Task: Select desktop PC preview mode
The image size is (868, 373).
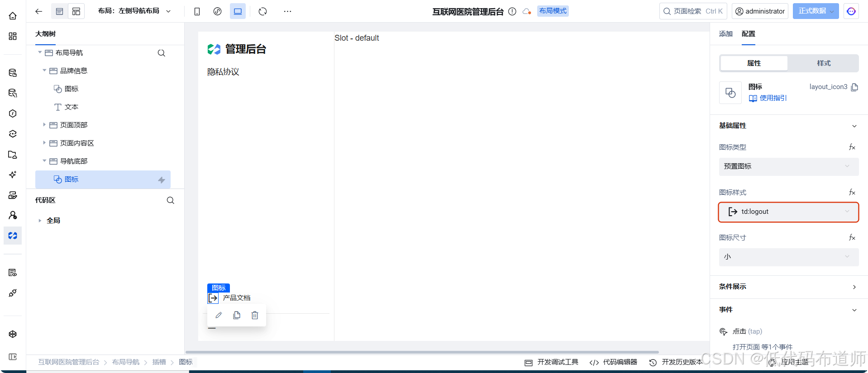Action: pyautogui.click(x=238, y=11)
